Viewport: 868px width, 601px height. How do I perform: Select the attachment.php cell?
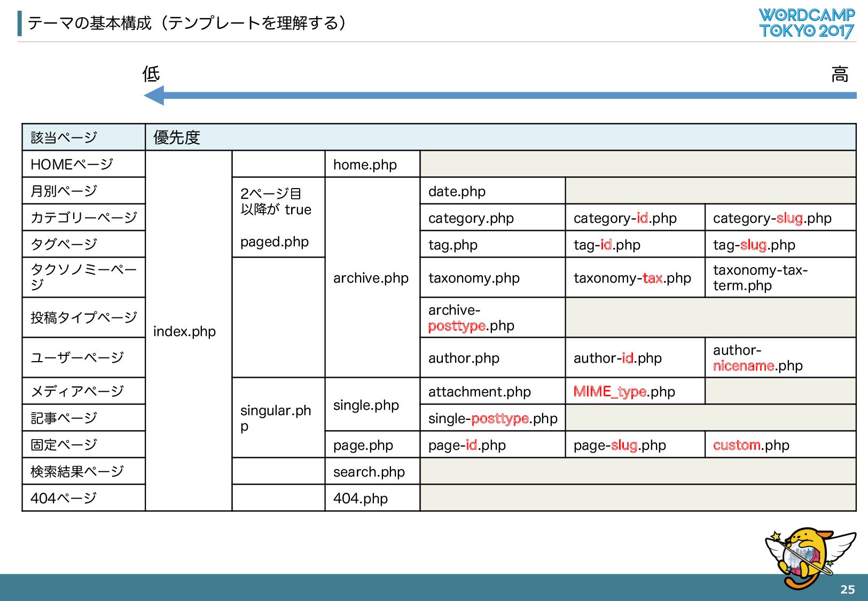point(492,391)
